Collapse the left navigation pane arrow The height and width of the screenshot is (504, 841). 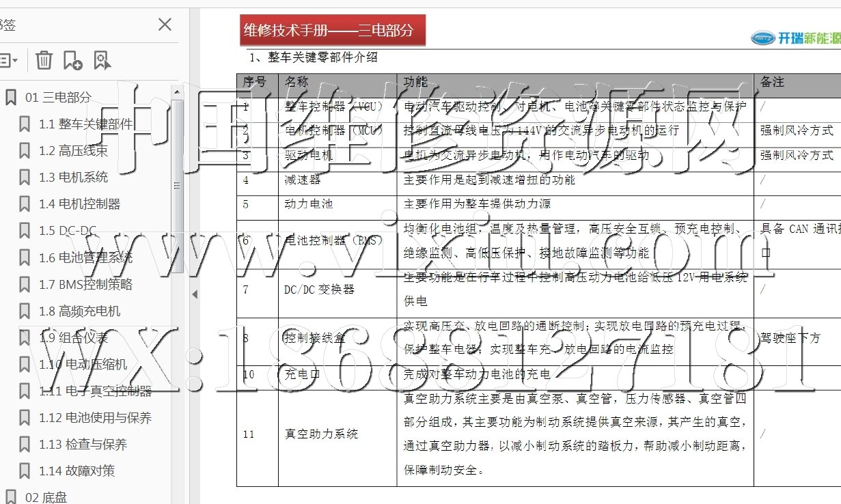[x=194, y=294]
